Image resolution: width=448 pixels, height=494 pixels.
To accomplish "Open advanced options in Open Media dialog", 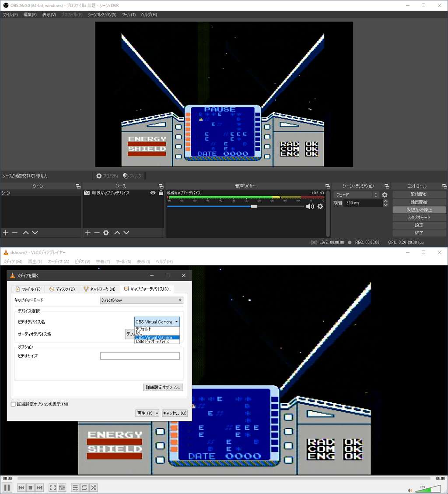I will click(163, 388).
